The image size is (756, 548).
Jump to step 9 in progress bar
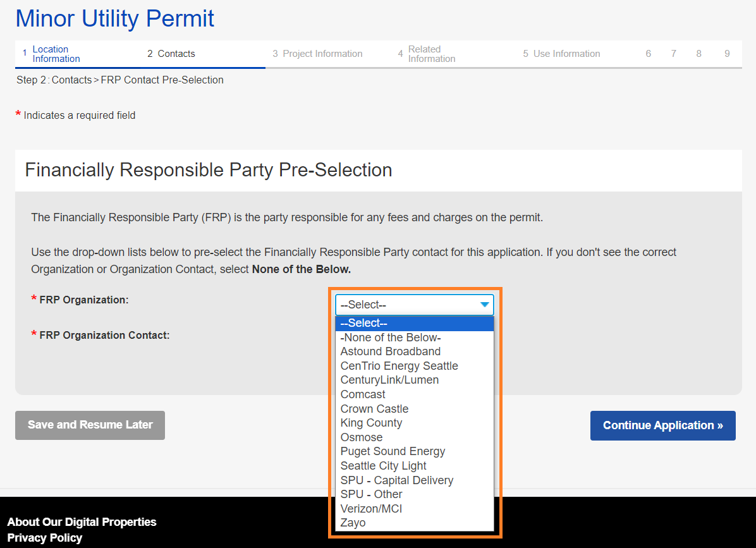pyautogui.click(x=727, y=54)
